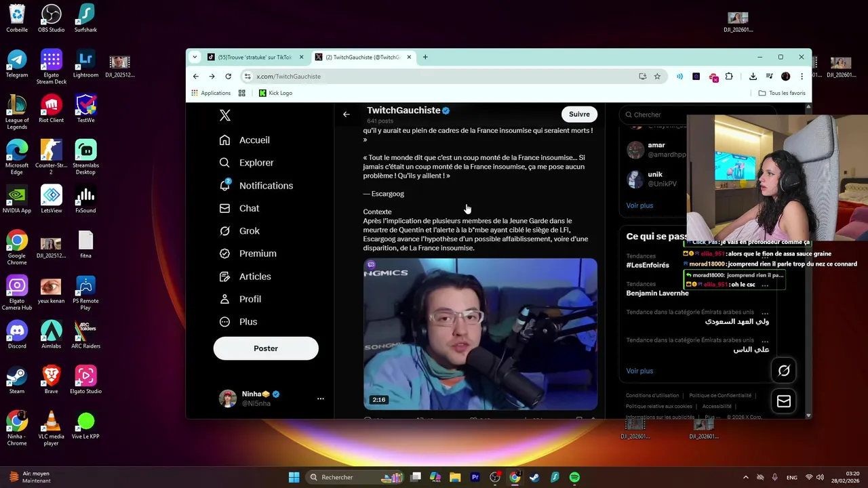
Task: Open the Telegram desktop icon
Action: click(x=17, y=64)
